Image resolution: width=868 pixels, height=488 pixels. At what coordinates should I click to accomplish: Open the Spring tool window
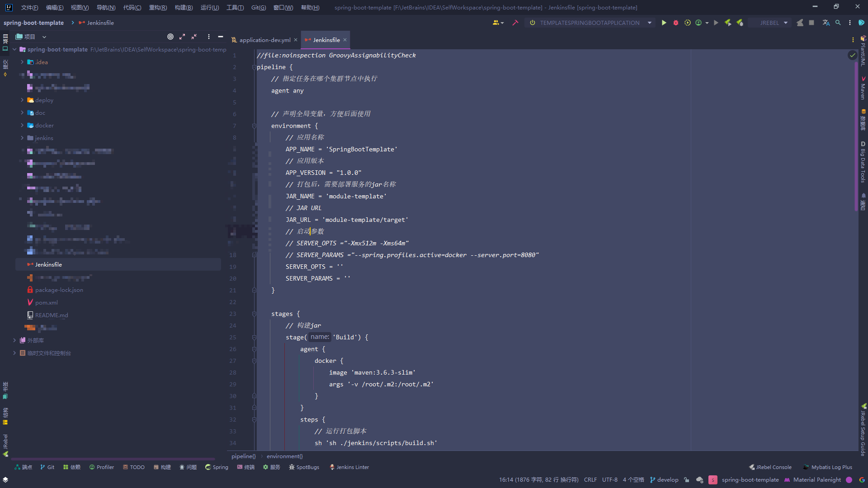(x=217, y=467)
